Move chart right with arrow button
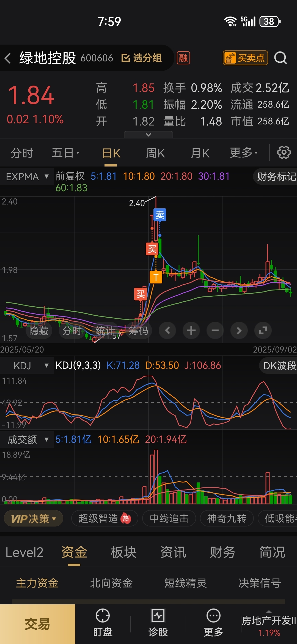 [239, 330]
